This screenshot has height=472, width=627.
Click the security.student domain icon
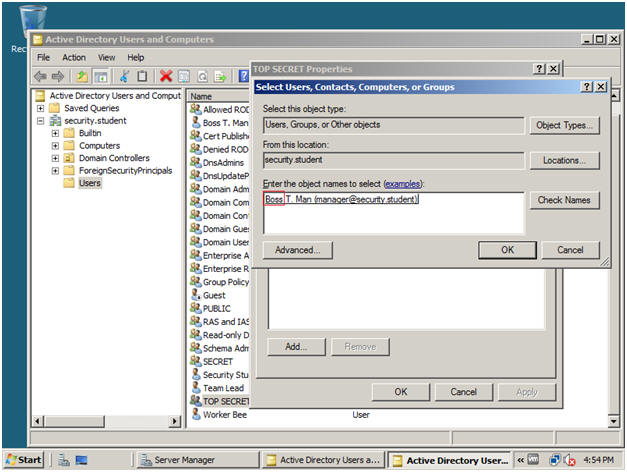(x=55, y=120)
